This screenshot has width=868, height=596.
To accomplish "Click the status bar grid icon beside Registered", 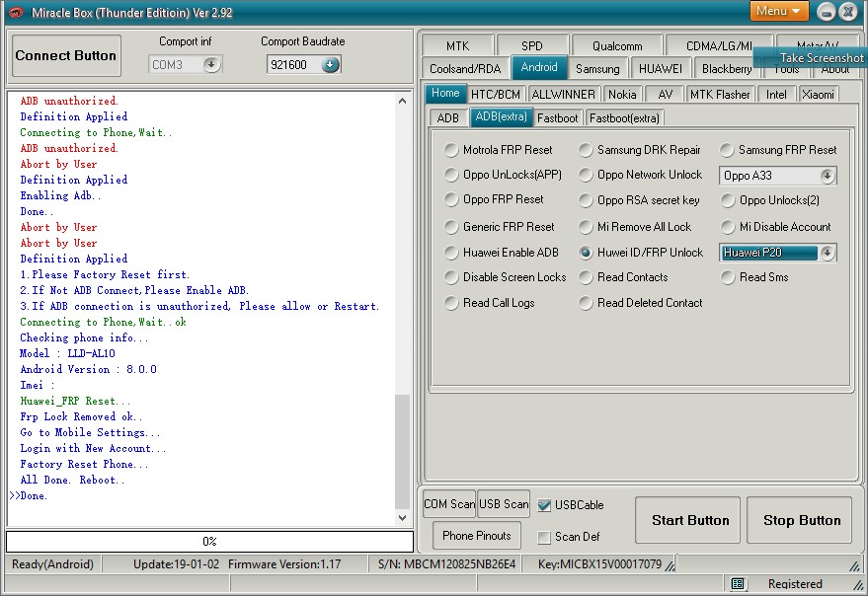I will pos(738,584).
